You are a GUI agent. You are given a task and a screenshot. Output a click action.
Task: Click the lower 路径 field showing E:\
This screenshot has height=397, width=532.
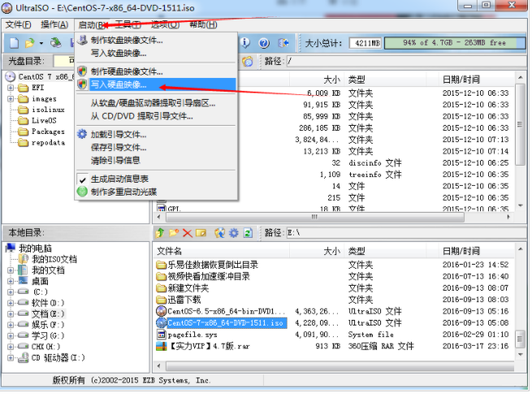(405, 233)
